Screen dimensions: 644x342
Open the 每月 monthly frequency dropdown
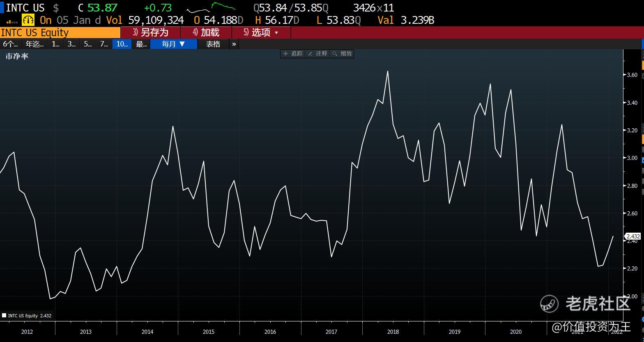[174, 44]
